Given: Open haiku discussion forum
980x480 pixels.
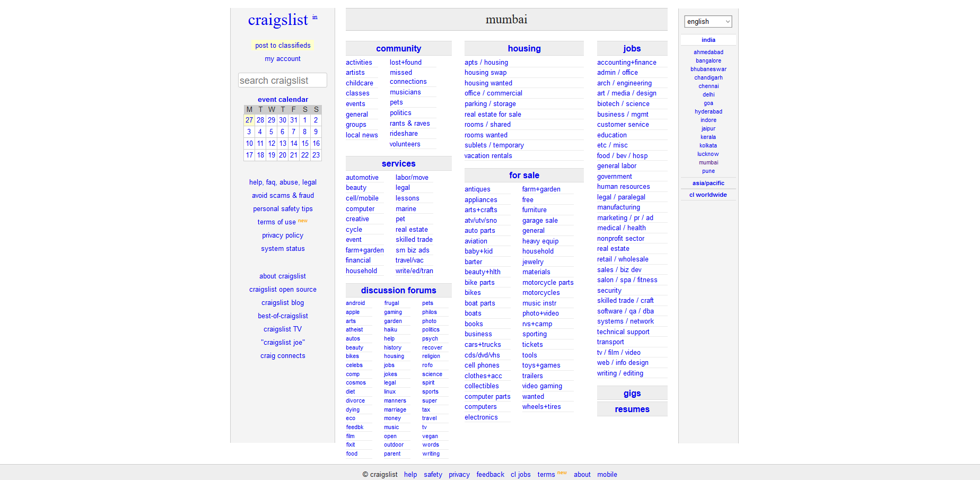Looking at the screenshot, I should click(x=390, y=330).
